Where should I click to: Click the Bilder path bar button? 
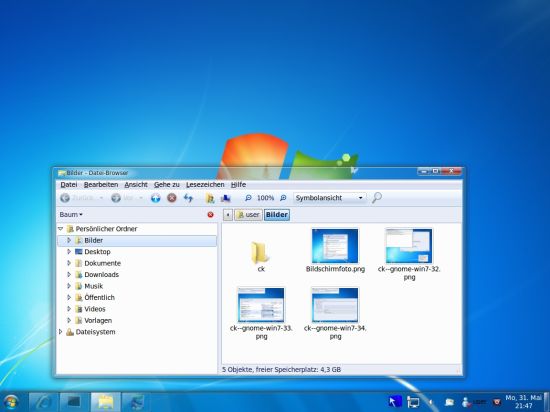(x=277, y=215)
